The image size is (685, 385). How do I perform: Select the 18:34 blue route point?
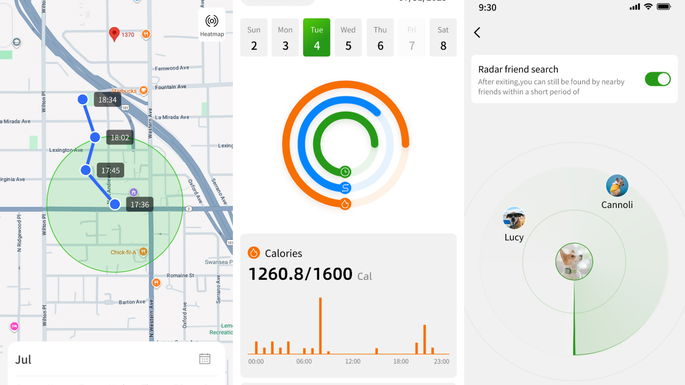[x=83, y=99]
